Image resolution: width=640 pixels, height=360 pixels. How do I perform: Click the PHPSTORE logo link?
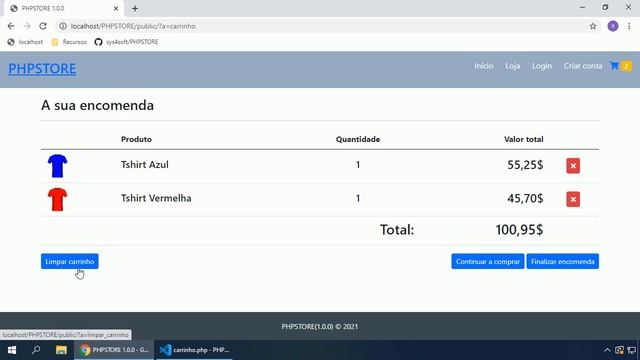point(42,69)
